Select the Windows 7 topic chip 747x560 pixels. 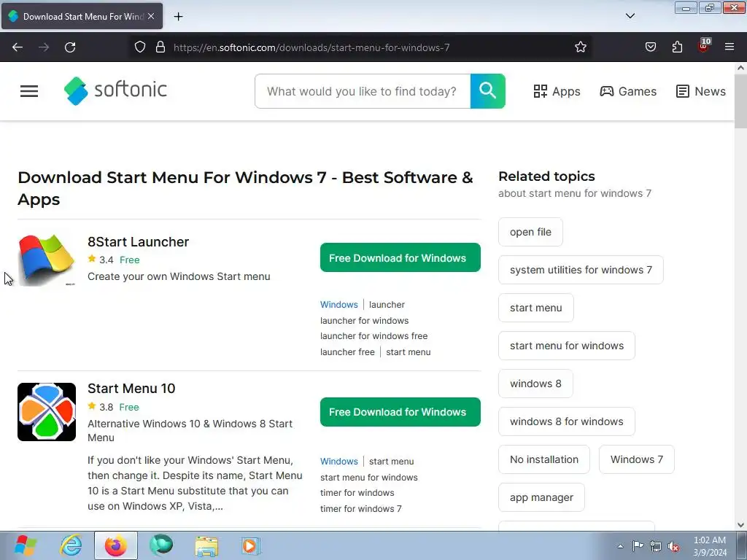tap(636, 459)
